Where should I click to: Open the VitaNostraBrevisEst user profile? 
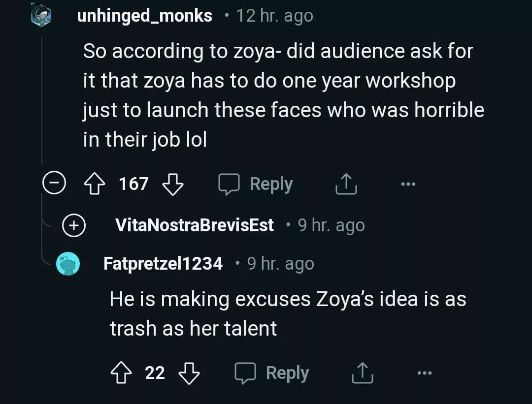(195, 225)
